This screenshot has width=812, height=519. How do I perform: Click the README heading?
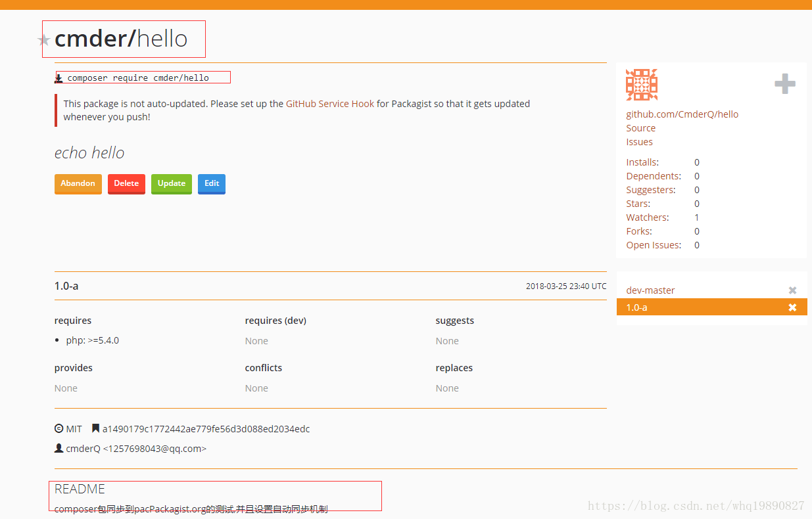pos(80,489)
